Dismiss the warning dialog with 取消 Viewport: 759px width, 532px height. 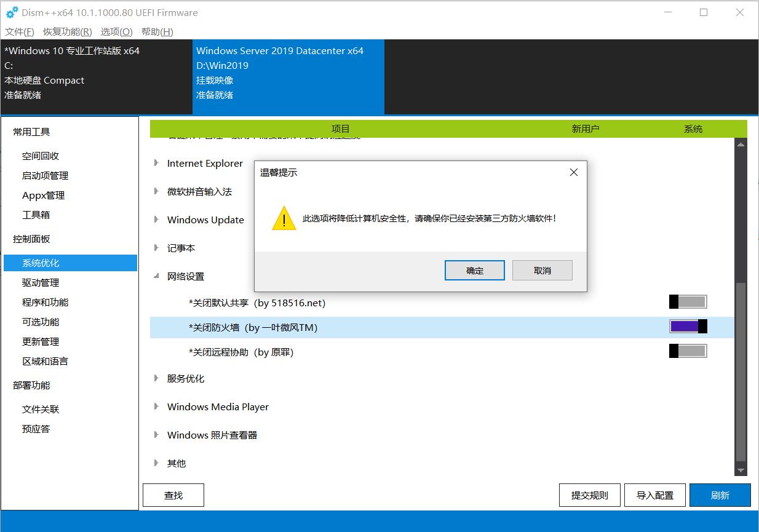coord(542,270)
